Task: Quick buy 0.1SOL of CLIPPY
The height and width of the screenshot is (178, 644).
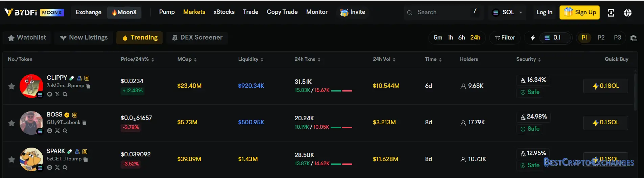Action: point(605,86)
